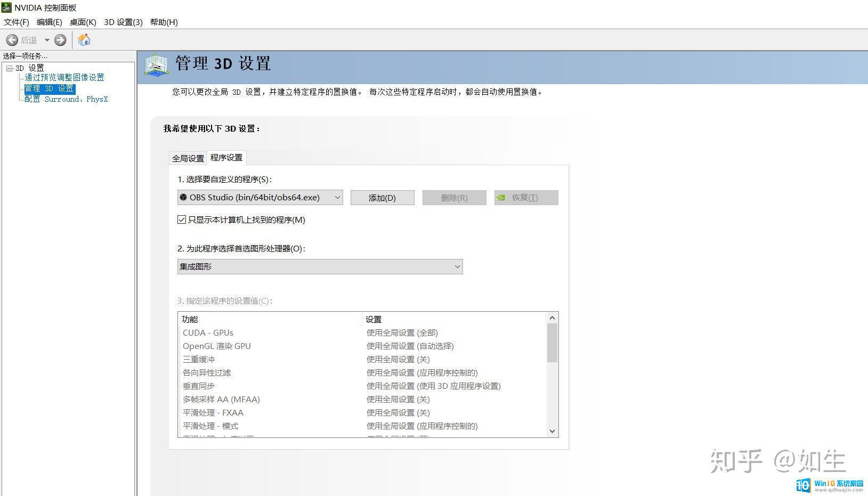Click the Back arrow toolbar icon
The image size is (868, 496).
click(x=12, y=40)
